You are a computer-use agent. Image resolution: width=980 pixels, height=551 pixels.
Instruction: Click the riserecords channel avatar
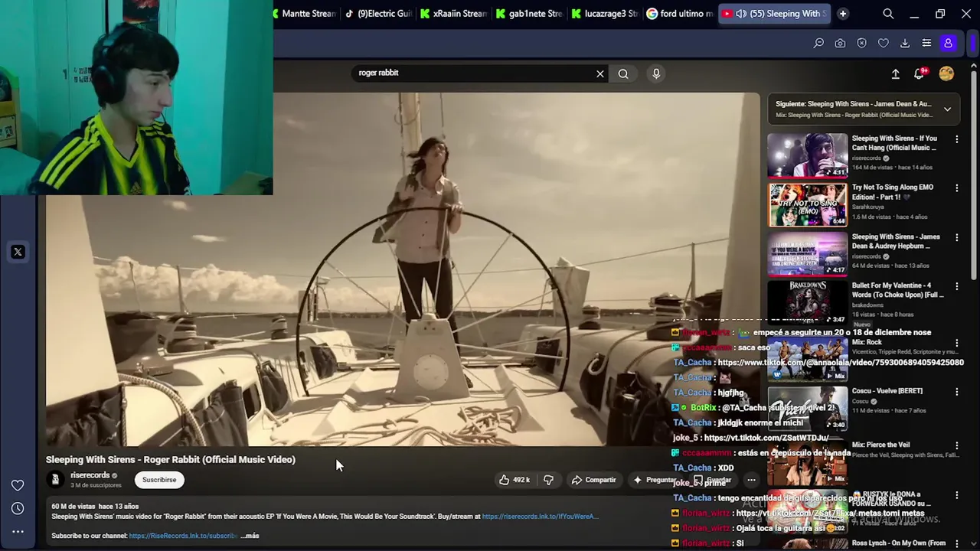click(x=55, y=480)
